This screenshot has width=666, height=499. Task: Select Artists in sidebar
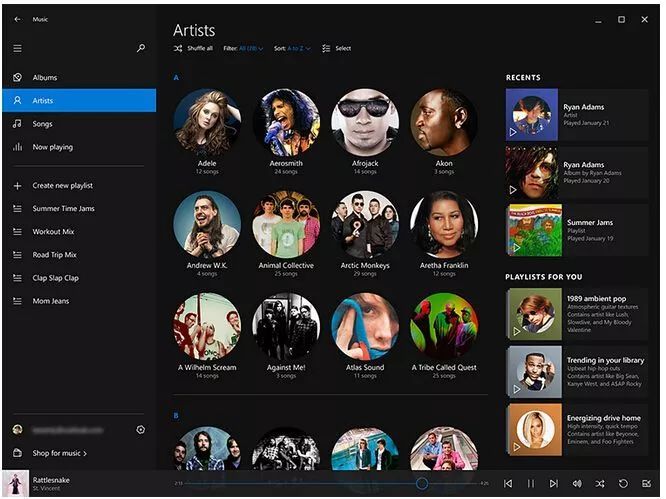click(79, 101)
